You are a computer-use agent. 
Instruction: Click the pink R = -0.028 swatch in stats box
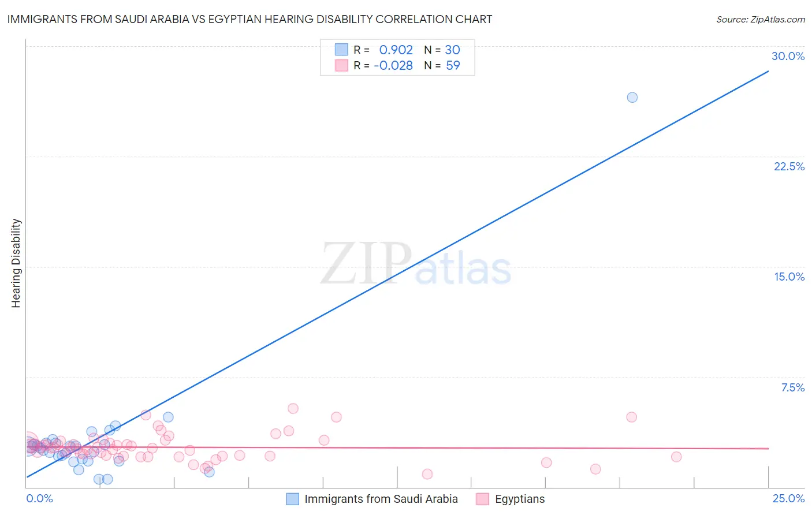[341, 65]
